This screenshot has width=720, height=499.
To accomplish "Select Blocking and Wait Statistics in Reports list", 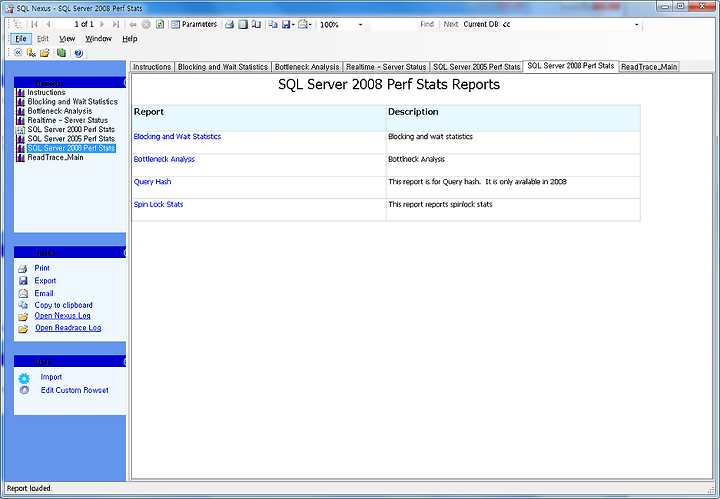I will 72,101.
